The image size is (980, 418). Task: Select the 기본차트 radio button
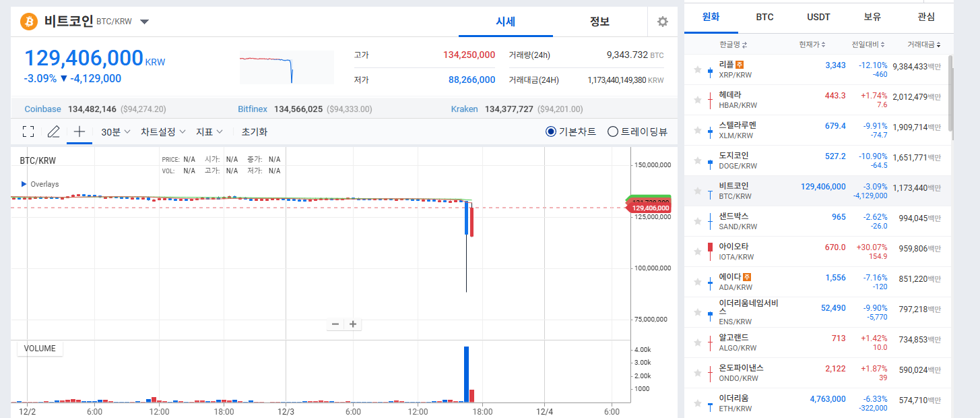click(x=550, y=132)
